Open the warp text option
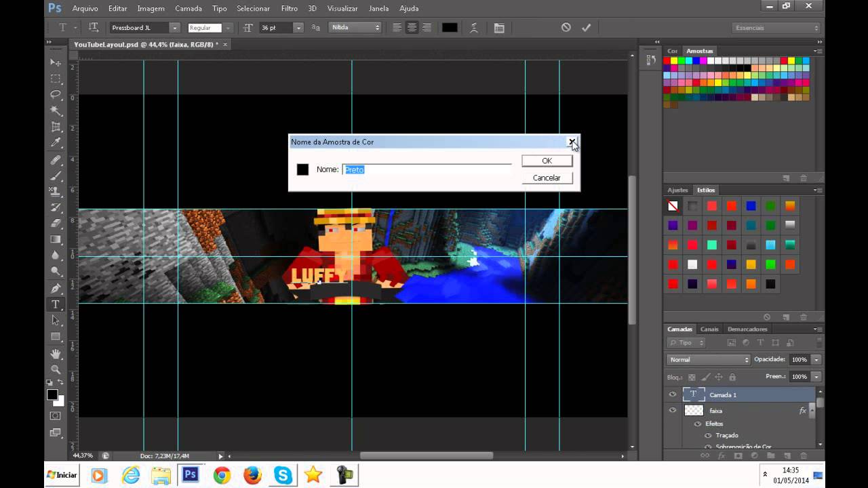The image size is (868, 488). 474,28
